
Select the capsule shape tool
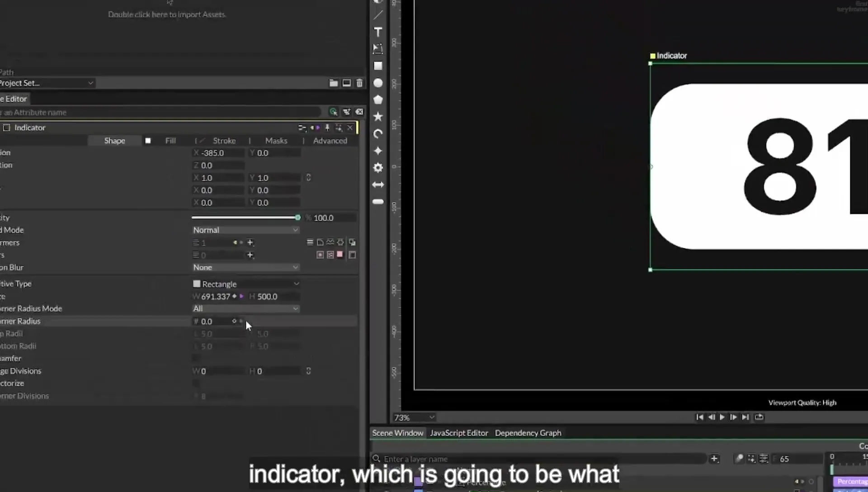[x=378, y=202]
